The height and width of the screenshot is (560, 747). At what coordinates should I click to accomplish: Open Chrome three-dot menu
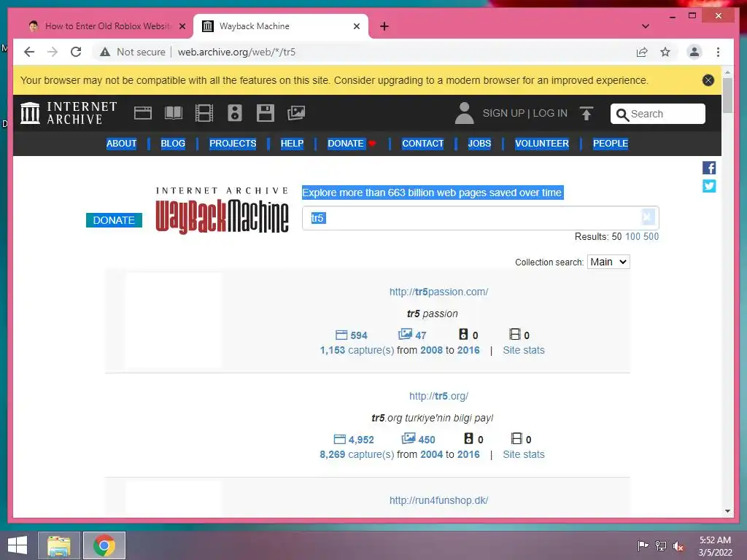tap(718, 52)
